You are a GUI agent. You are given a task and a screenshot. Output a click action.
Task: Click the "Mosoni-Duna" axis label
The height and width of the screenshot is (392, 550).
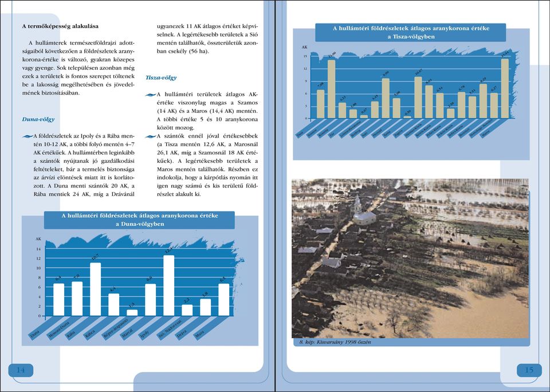click(58, 330)
